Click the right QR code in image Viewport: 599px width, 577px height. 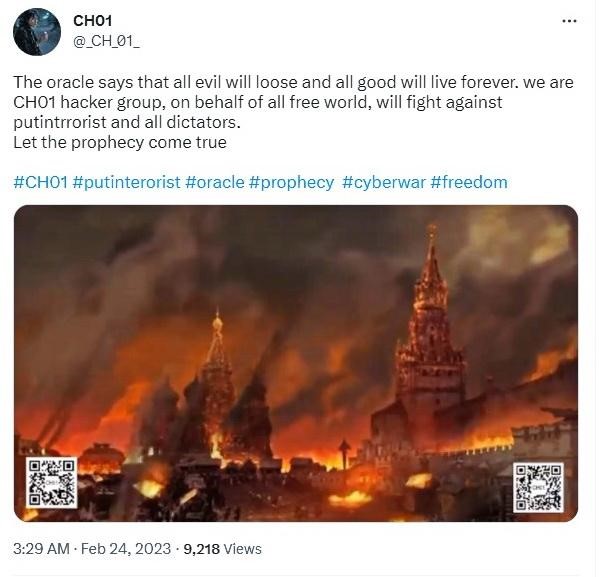coord(538,487)
